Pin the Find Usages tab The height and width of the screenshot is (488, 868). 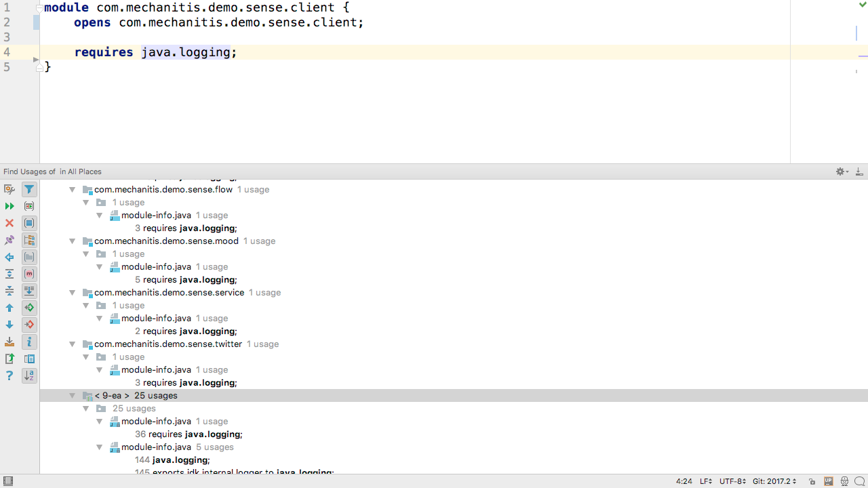tap(9, 240)
